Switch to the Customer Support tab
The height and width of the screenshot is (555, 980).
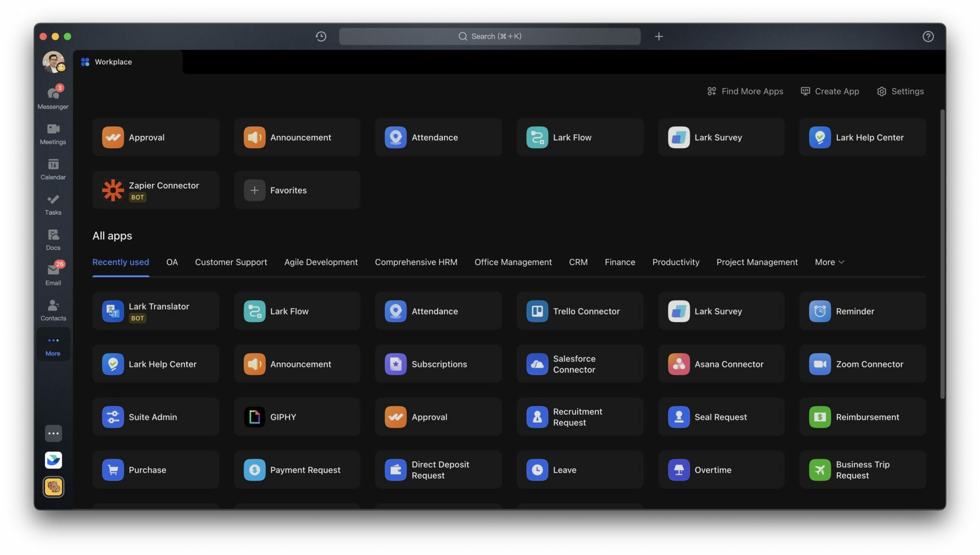(x=231, y=262)
